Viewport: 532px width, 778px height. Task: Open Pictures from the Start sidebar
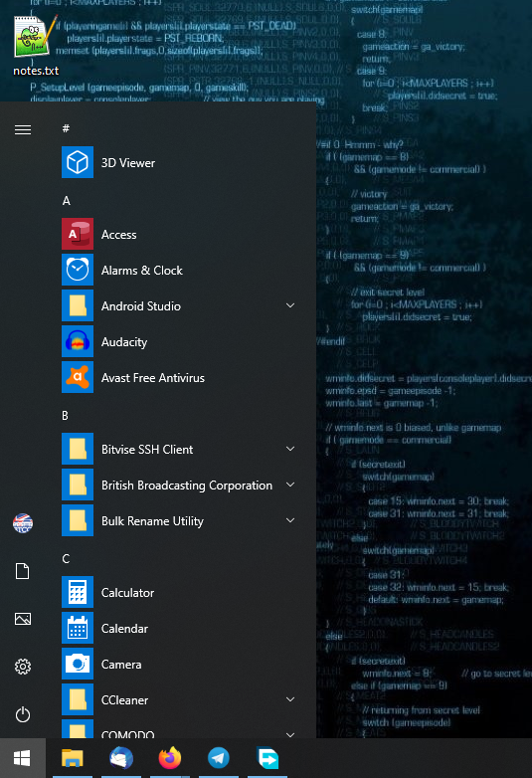(x=23, y=619)
